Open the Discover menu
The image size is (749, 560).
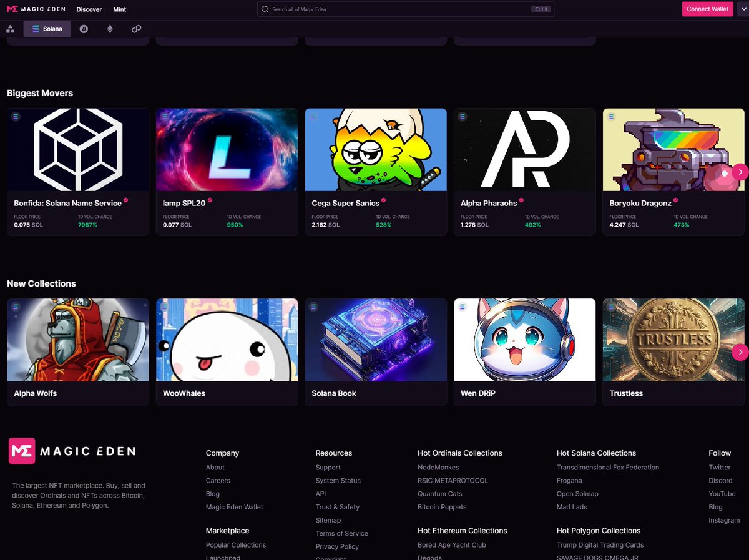click(89, 9)
